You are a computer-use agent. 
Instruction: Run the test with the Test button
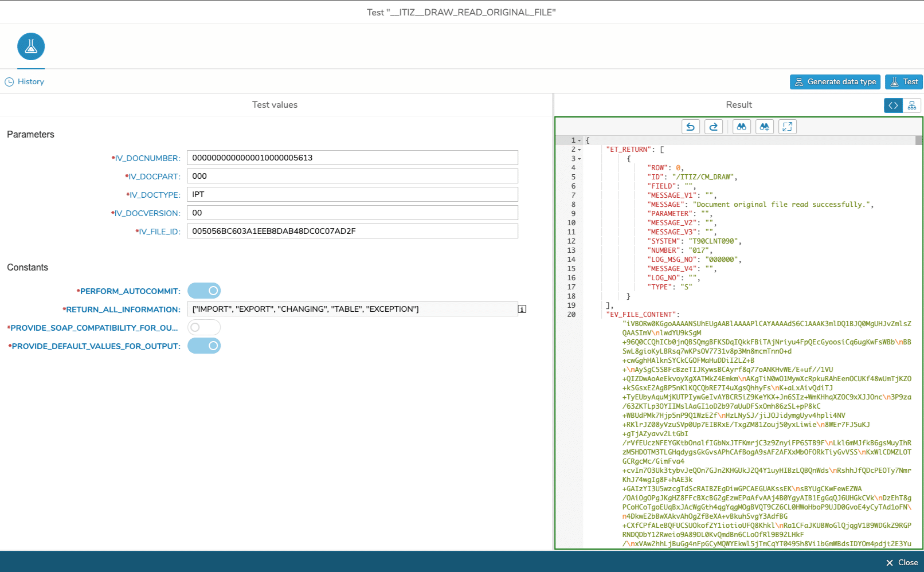point(904,81)
